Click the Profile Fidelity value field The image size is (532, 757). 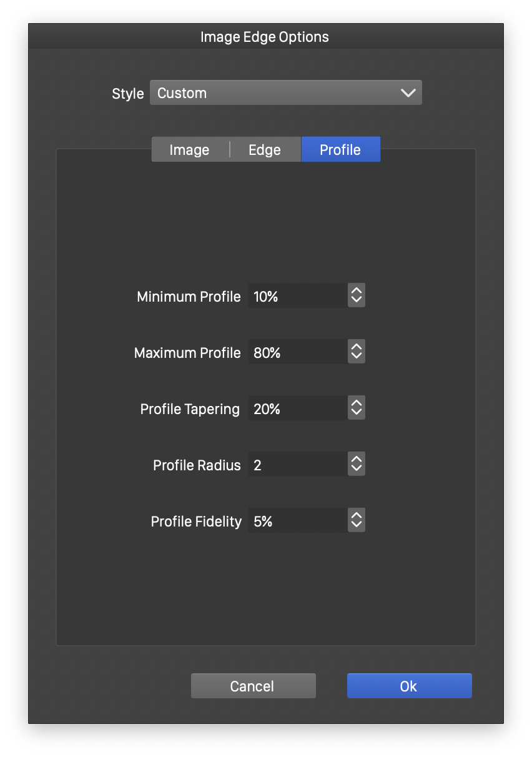297,521
